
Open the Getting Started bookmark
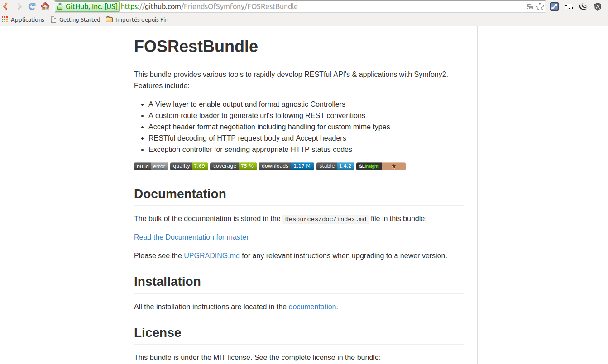76,19
